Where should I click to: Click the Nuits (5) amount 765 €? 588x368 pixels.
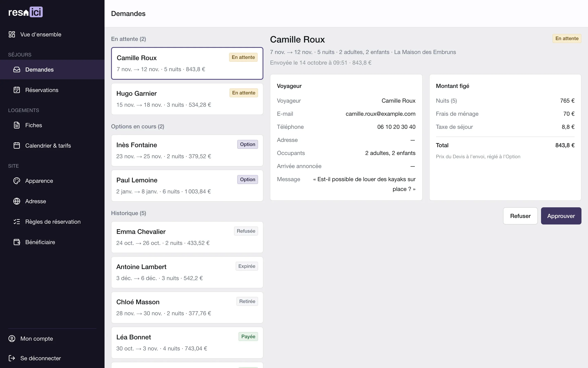(567, 101)
